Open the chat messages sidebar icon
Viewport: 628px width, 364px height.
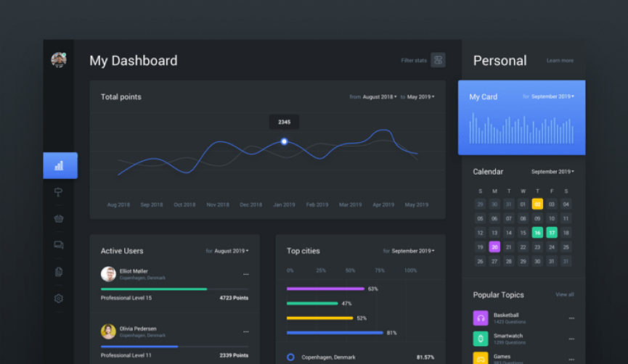(x=59, y=245)
